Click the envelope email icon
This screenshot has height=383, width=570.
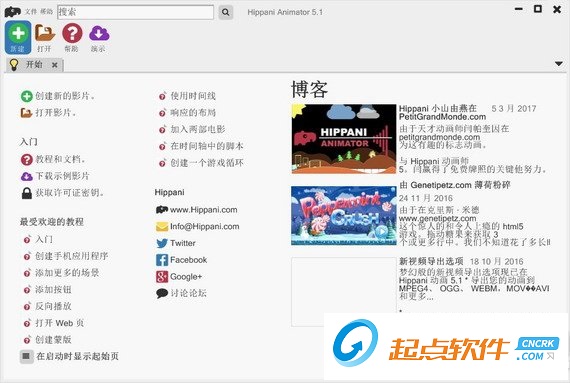162,227
